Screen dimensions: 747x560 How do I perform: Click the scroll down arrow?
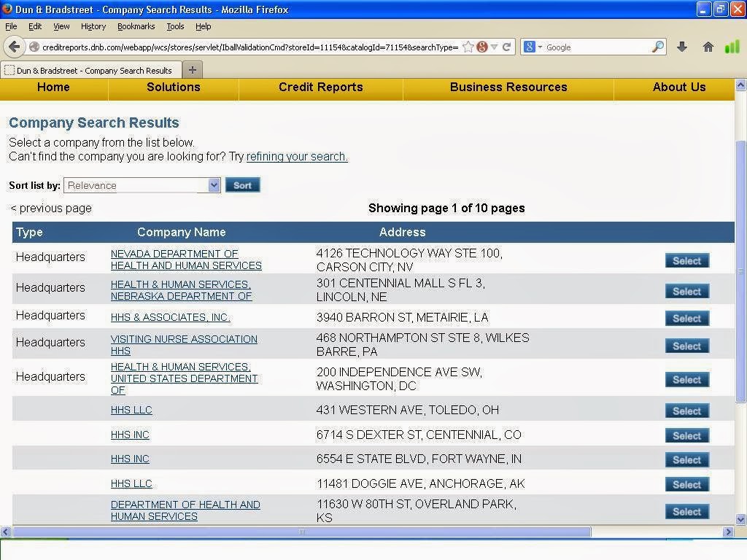[741, 519]
